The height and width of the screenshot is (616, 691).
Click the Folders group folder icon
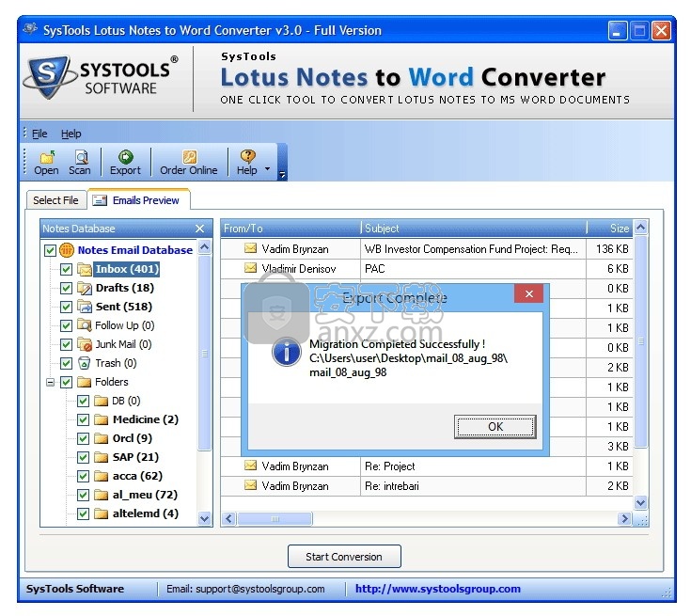point(85,382)
